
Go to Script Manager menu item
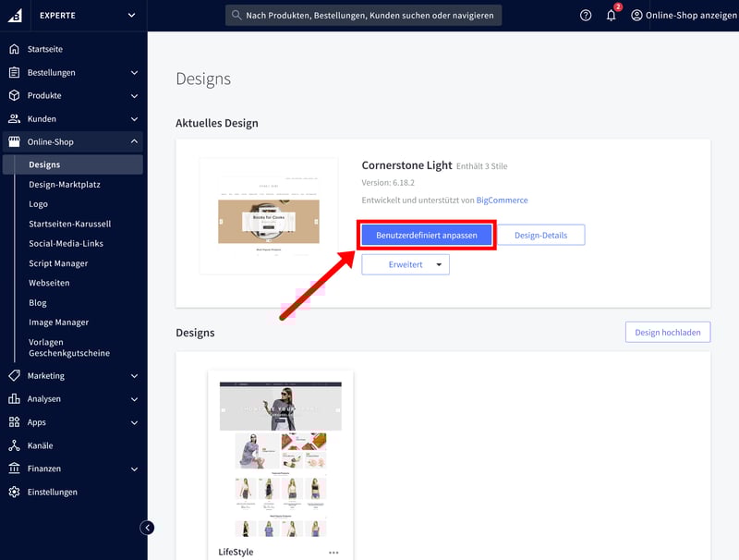click(58, 263)
